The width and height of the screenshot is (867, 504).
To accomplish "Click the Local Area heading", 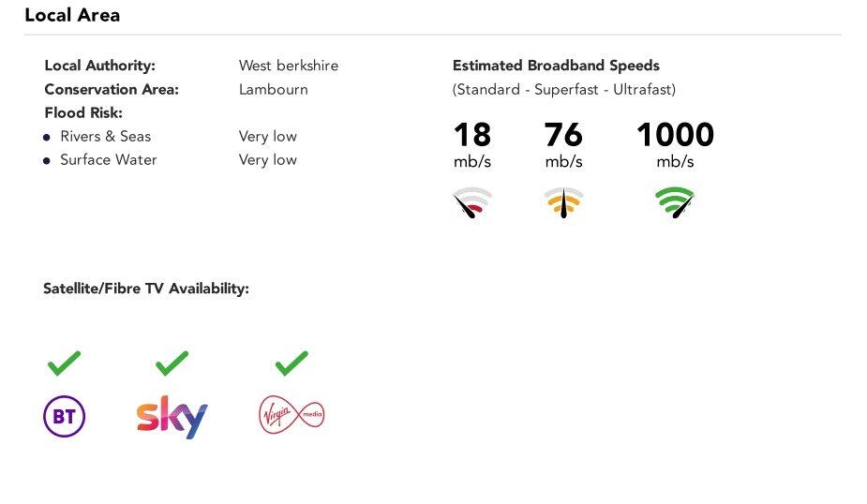I will pos(72,16).
